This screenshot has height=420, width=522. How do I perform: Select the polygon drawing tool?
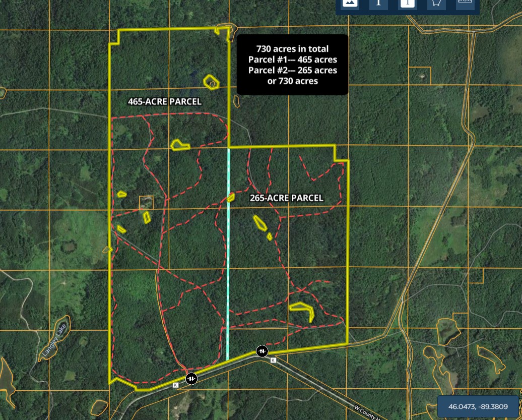pos(436,3)
